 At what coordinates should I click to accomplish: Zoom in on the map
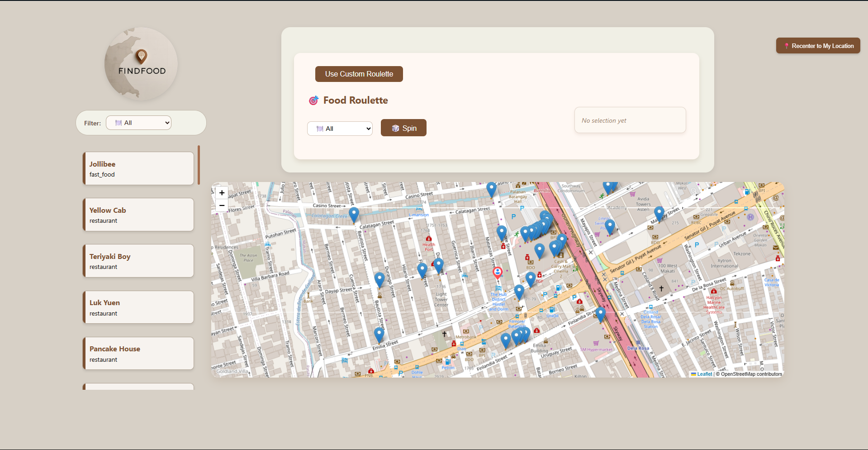coord(222,193)
